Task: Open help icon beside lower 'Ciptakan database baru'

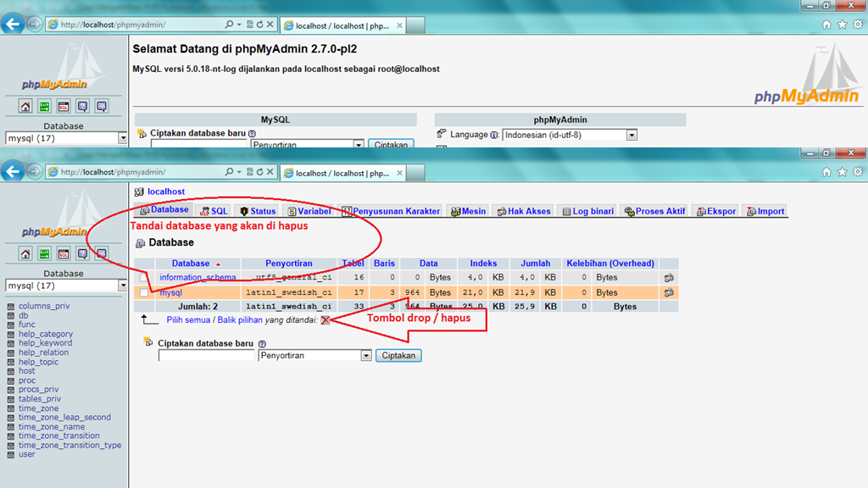Action: point(262,344)
